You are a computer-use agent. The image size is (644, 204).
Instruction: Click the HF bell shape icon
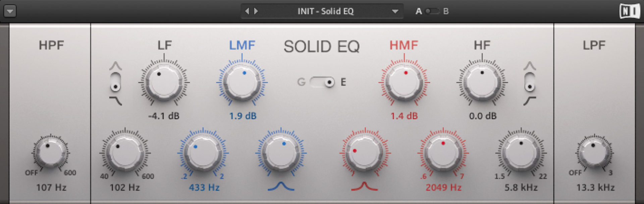(x=530, y=66)
